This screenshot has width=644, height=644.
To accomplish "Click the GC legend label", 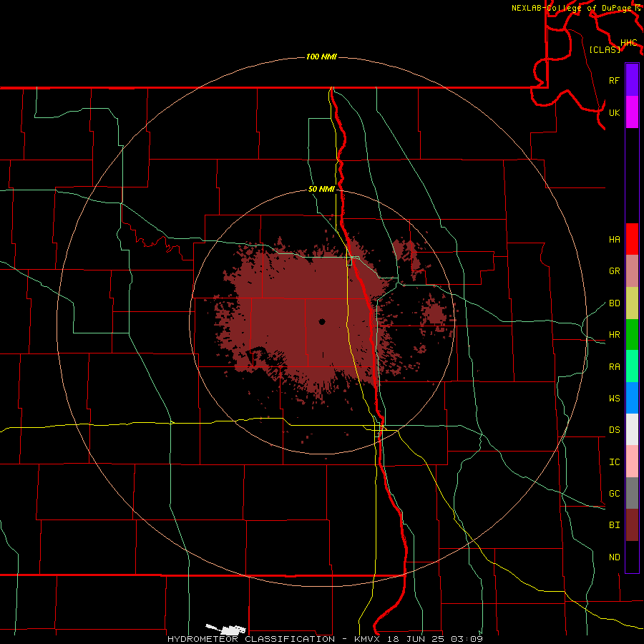I will tap(615, 493).
